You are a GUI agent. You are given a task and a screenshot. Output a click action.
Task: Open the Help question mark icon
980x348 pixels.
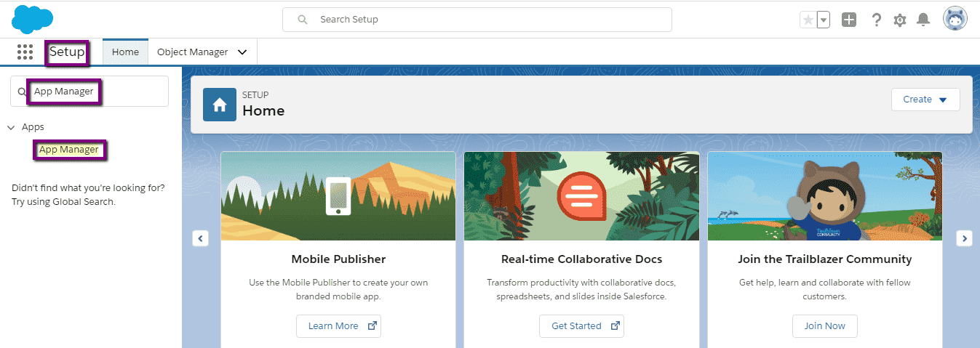[877, 20]
